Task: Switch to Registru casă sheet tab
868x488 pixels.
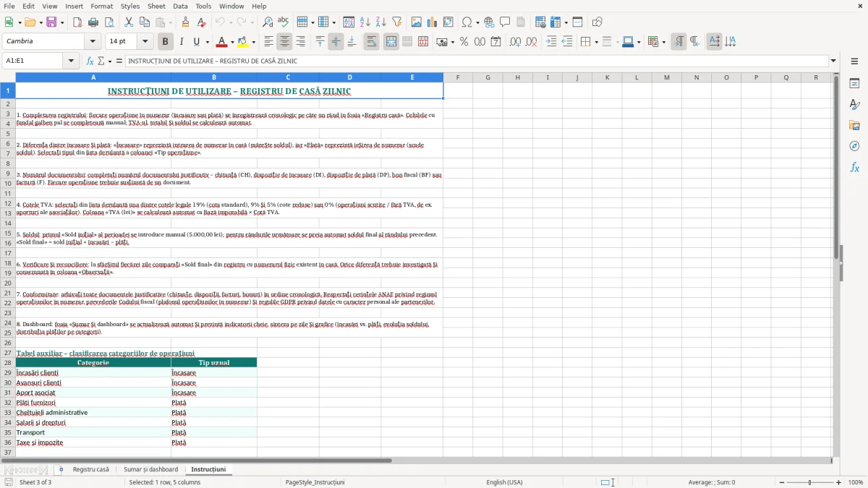Action: tap(90, 470)
